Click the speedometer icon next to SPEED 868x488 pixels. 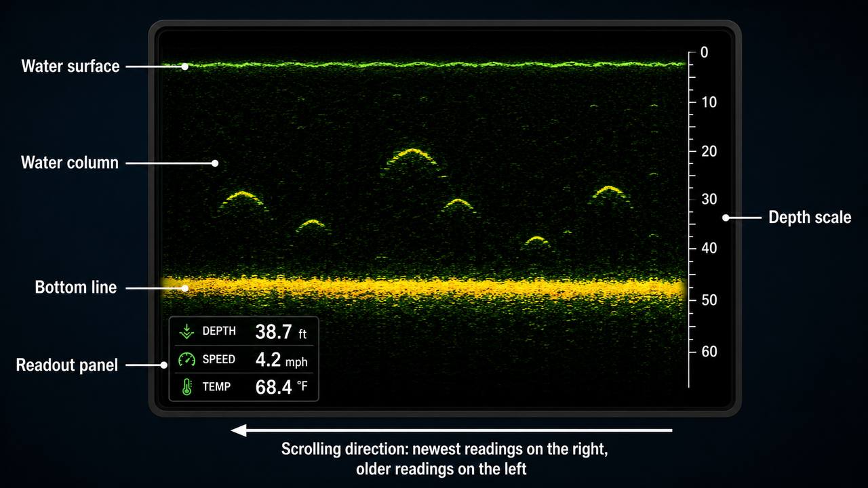[186, 359]
